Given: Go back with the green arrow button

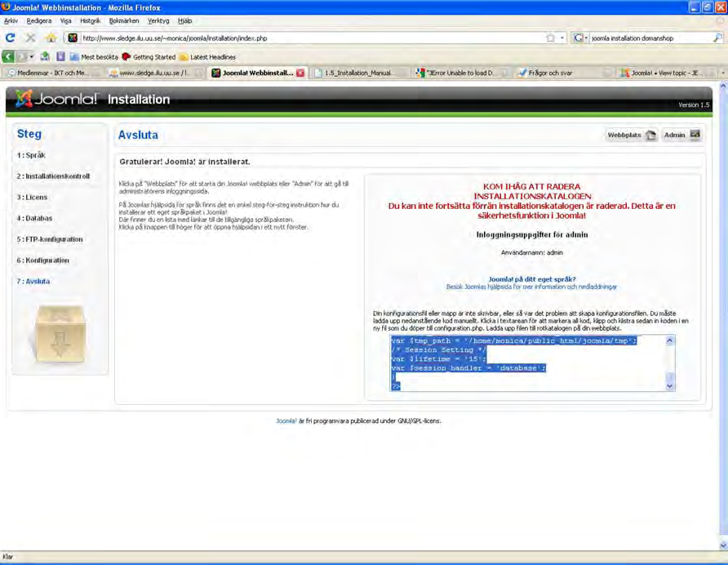Looking at the screenshot, I should 8,56.
